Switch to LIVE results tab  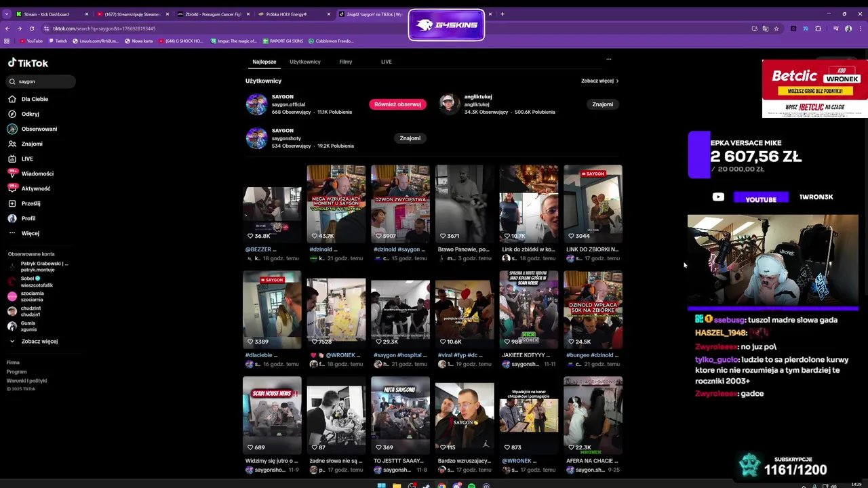pos(386,62)
